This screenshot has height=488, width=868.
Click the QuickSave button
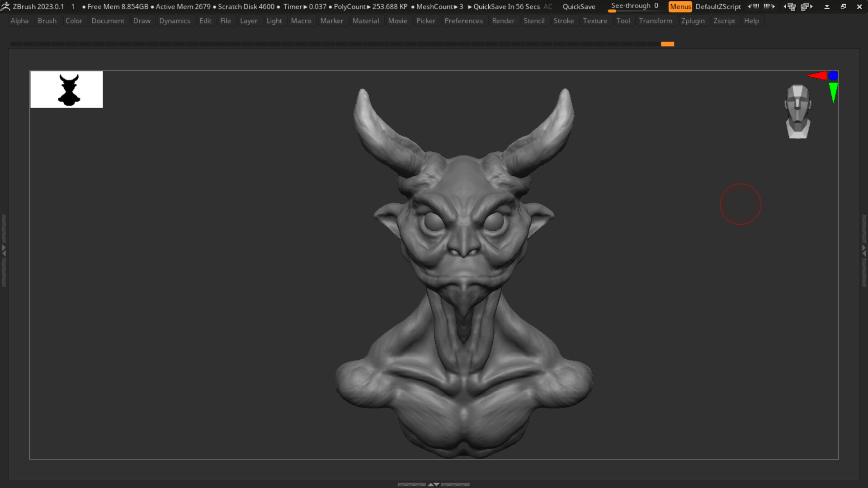tap(578, 6)
